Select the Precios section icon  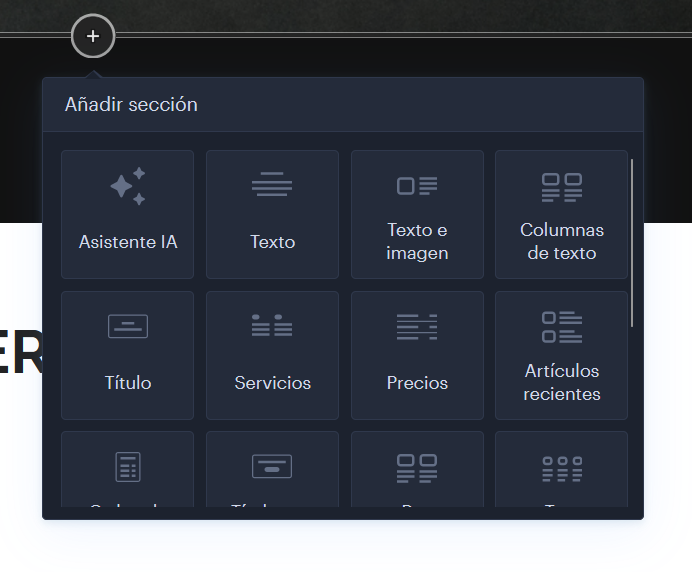pos(417,326)
